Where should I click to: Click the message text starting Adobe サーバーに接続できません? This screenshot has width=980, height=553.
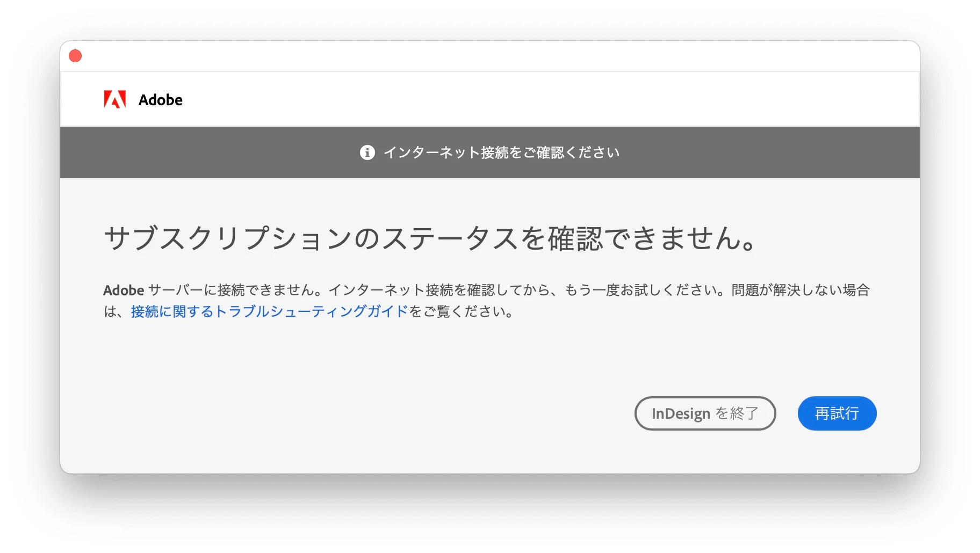coord(487,301)
